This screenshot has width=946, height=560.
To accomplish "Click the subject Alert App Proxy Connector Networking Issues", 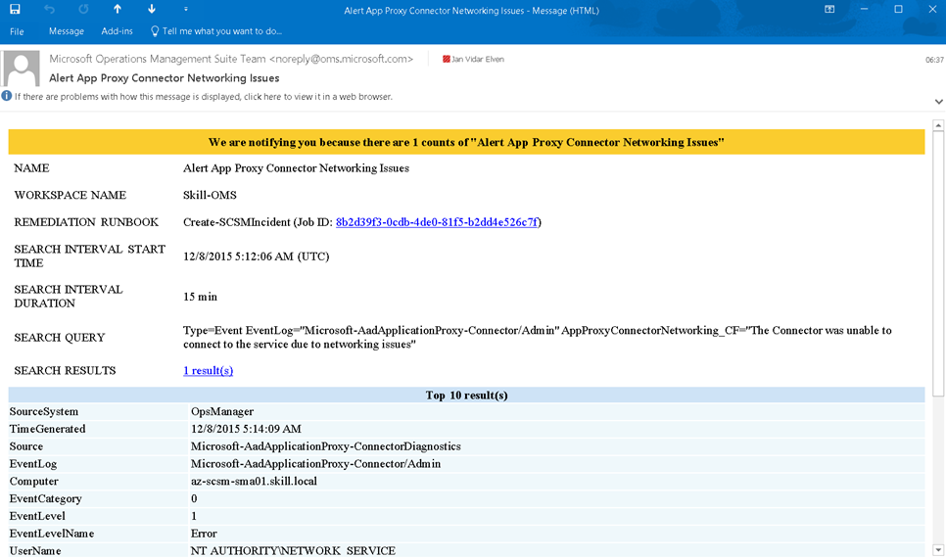I will 165,78.
